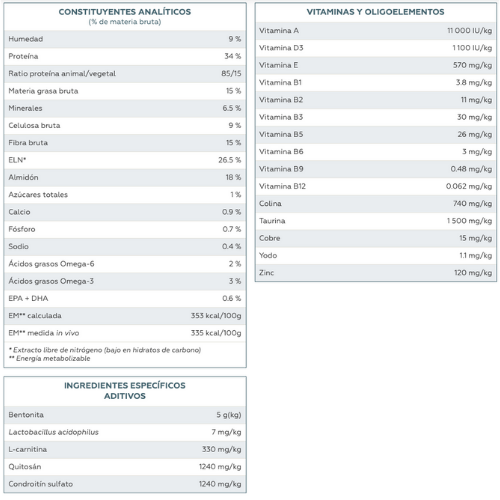The width and height of the screenshot is (500, 500).
Task: Click the ELN* 26.5 % row
Action: [125, 160]
